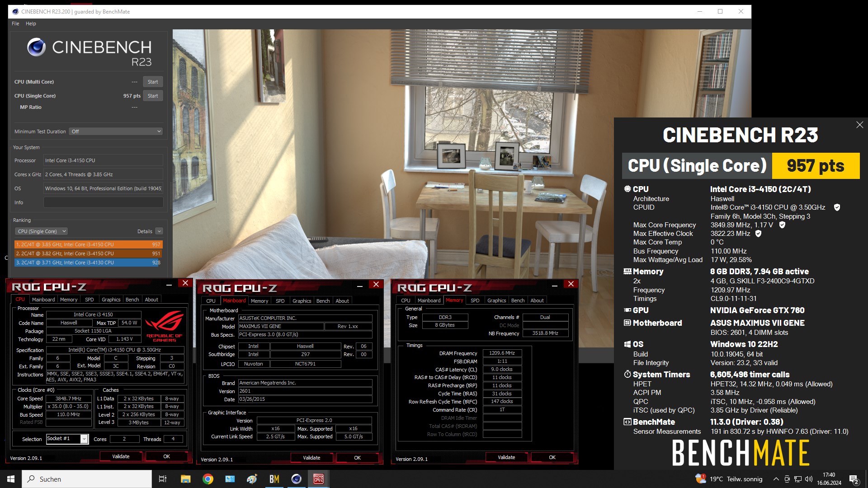Click Validate in the Mainboard CPU-Z window
Image resolution: width=868 pixels, height=488 pixels.
coord(311,458)
